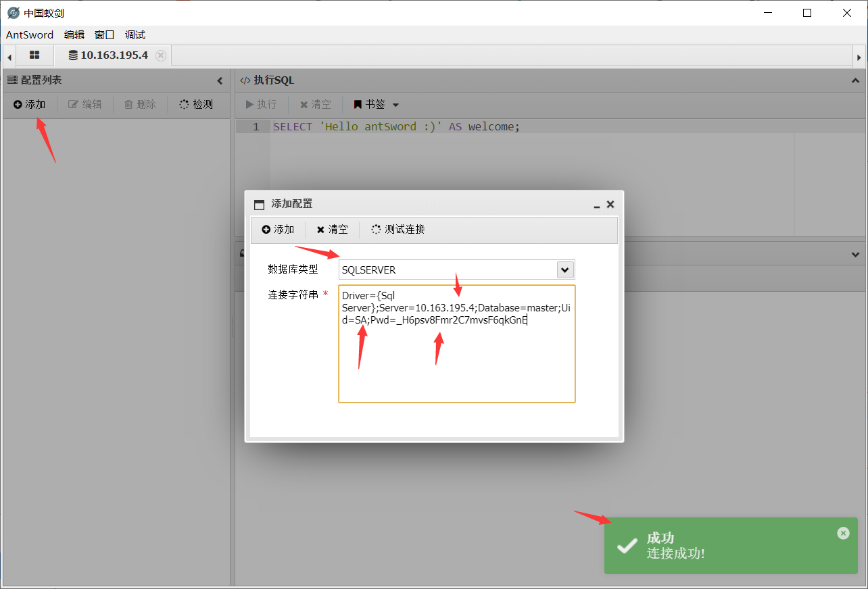Click 添加 in the 配置列表 panel
Image resolution: width=868 pixels, height=589 pixels.
pos(30,104)
